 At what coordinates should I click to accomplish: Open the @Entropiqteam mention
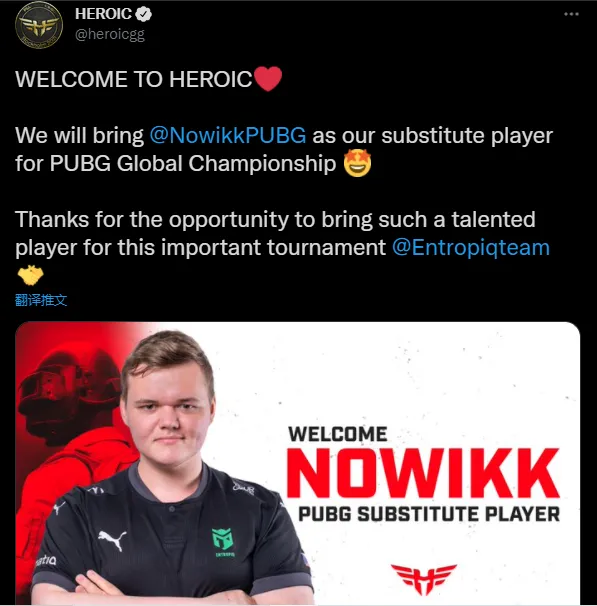471,247
